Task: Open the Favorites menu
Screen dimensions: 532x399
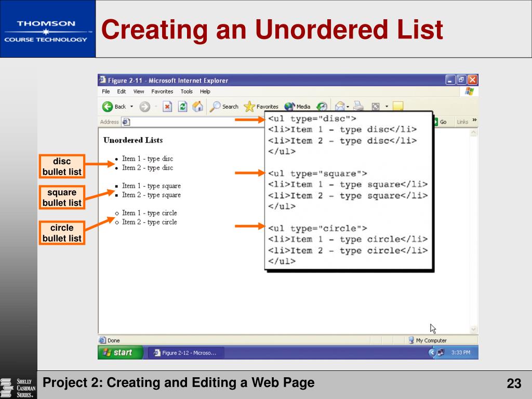Action: [162, 91]
